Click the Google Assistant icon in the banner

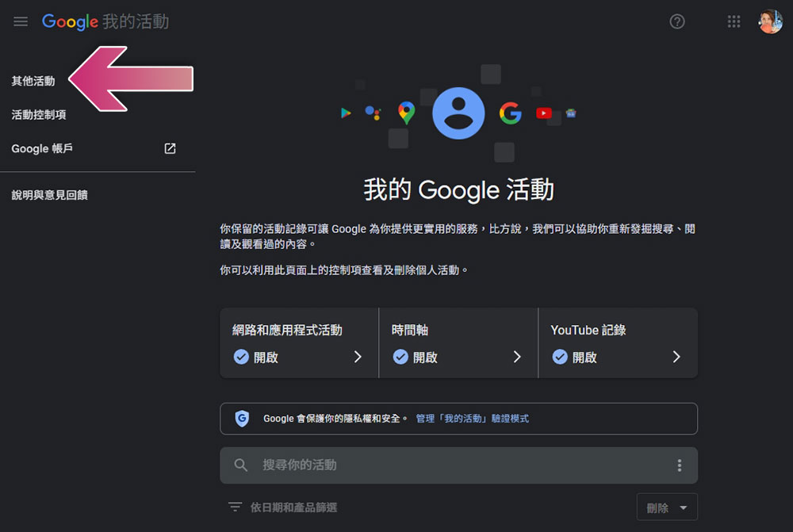coord(374,113)
